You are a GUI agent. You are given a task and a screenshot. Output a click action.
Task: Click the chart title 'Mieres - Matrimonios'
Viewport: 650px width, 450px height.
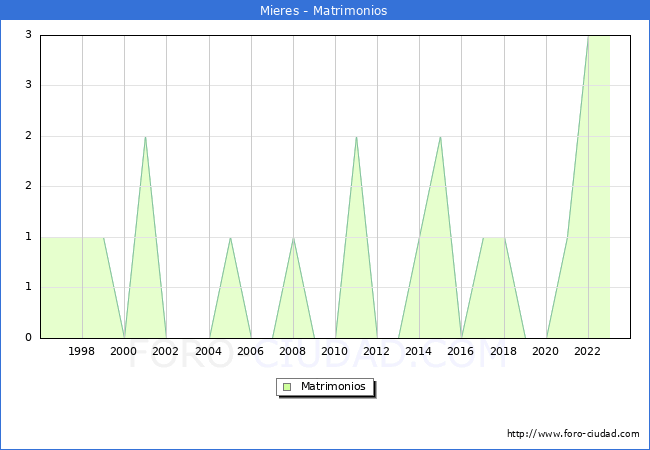pyautogui.click(x=323, y=10)
